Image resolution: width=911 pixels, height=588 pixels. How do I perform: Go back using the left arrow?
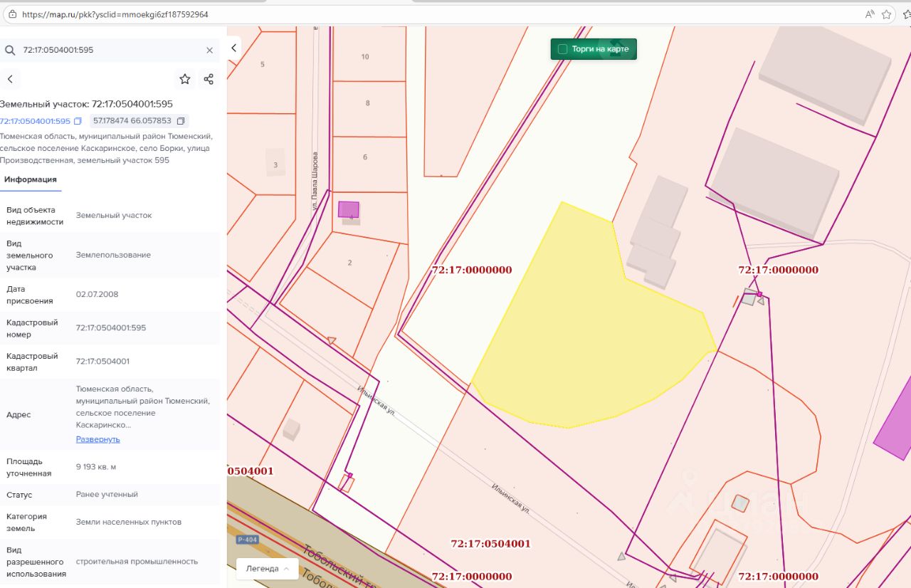[x=10, y=79]
